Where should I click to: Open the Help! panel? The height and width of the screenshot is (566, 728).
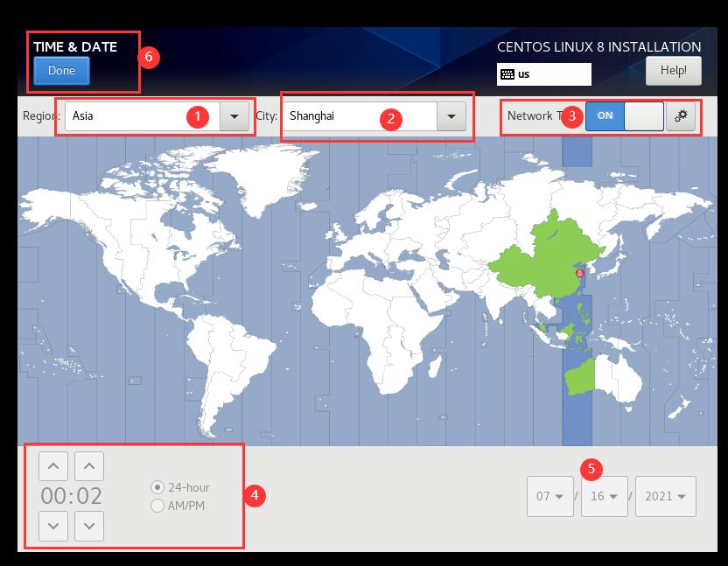point(674,71)
